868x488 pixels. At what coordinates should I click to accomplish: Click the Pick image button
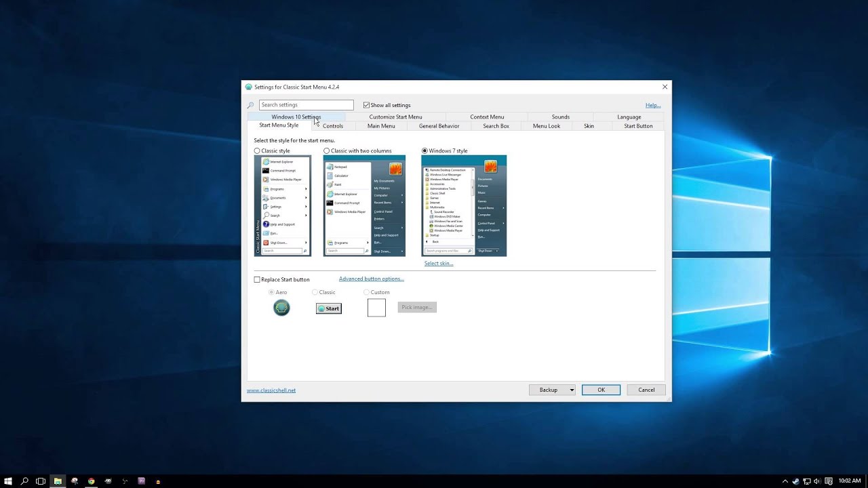(417, 307)
